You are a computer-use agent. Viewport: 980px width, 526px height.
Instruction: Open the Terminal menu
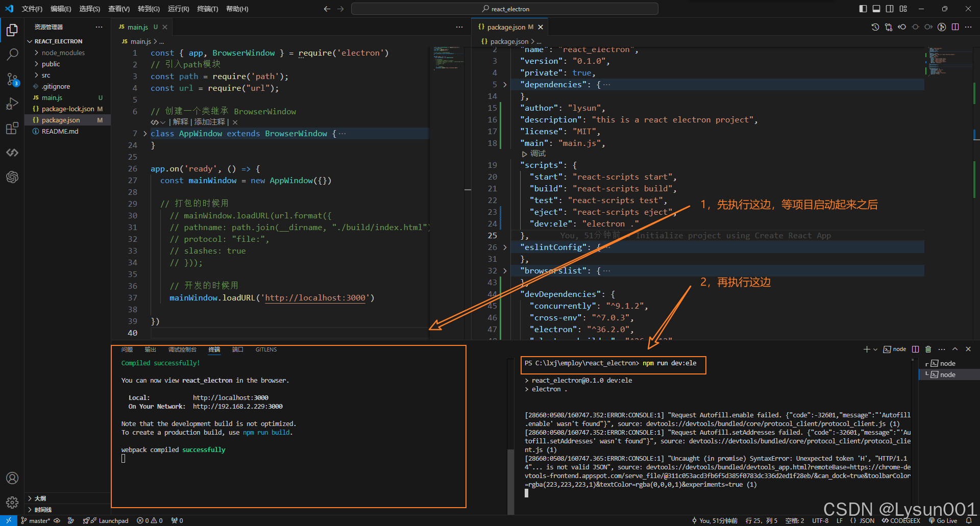pos(208,9)
